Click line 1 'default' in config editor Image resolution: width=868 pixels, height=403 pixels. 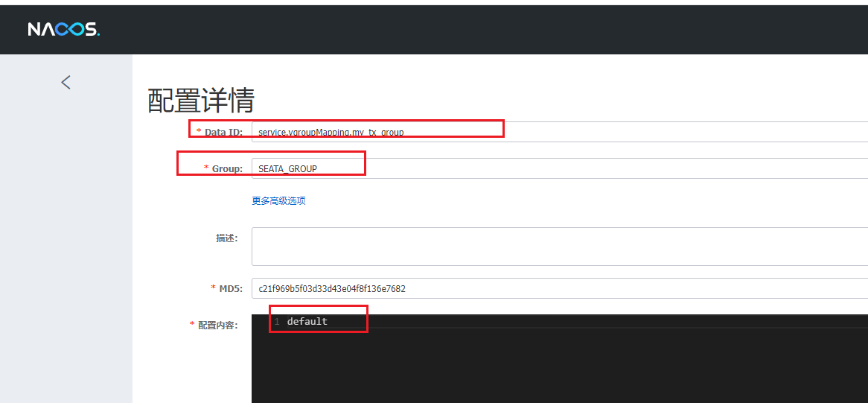click(x=307, y=321)
